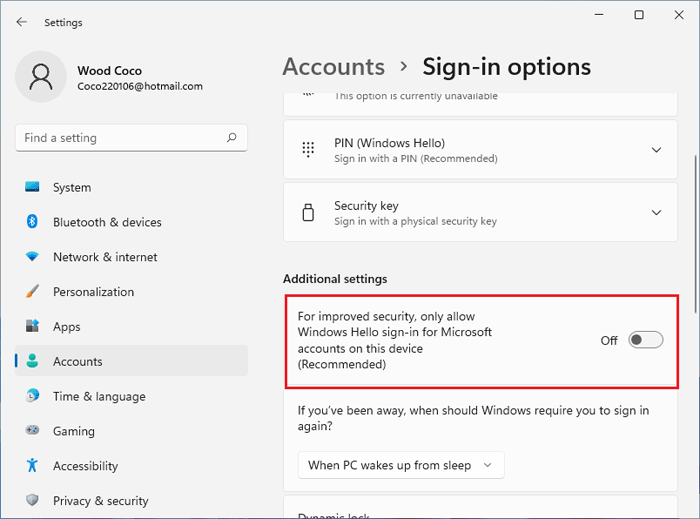
Task: Open the When PC wakes up from sleep dropdown
Action: (x=401, y=465)
